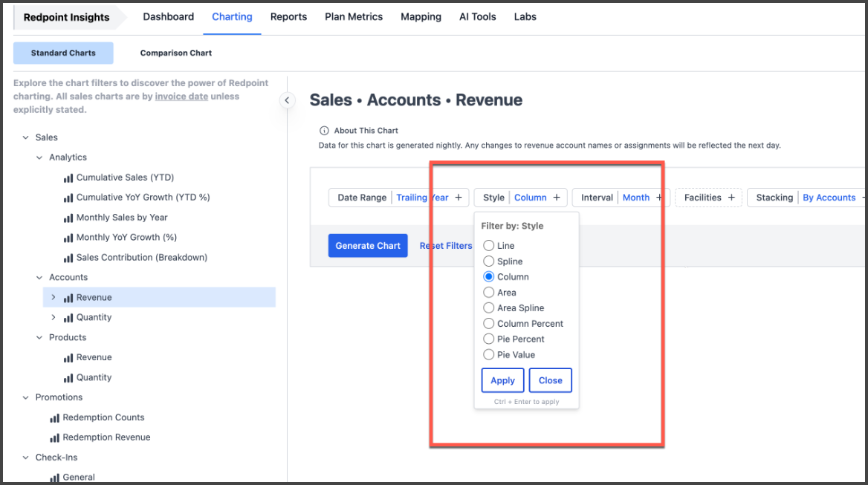
Task: Click the plus icon on the Interval filter
Action: point(660,198)
